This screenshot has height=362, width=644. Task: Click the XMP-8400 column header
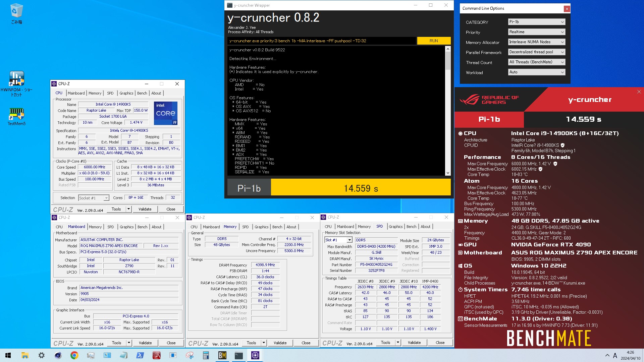click(x=430, y=281)
